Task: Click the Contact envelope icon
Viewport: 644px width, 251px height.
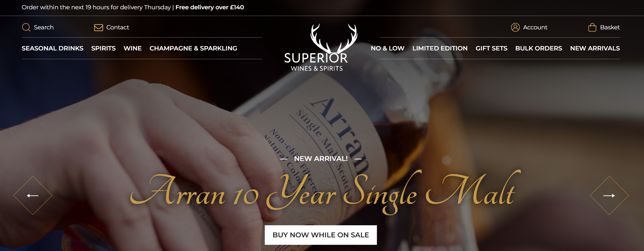Action: click(98, 28)
